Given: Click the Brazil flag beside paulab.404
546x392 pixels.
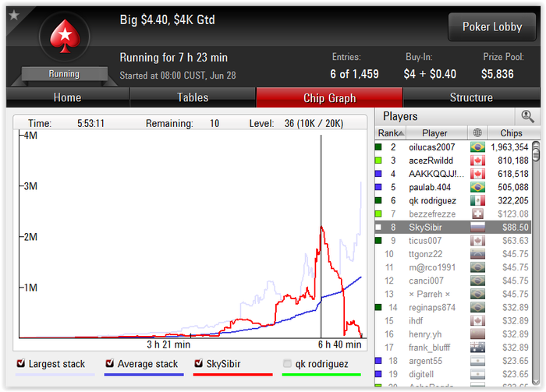Looking at the screenshot, I should tap(477, 188).
